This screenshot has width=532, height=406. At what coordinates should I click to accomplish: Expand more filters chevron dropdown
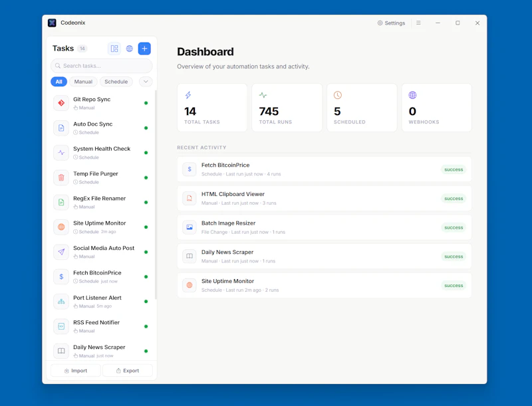146,82
